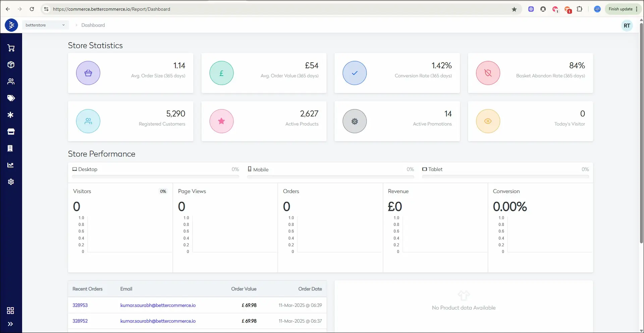Image resolution: width=644 pixels, height=333 pixels.
Task: Select the Products package icon in sidebar
Action: tap(11, 65)
